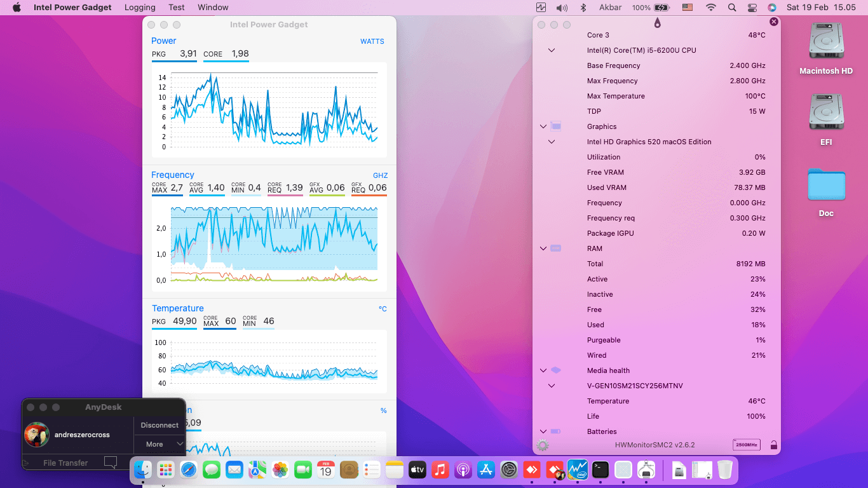Open the Apple menu
Viewport: 868px width, 488px height.
click(x=17, y=8)
